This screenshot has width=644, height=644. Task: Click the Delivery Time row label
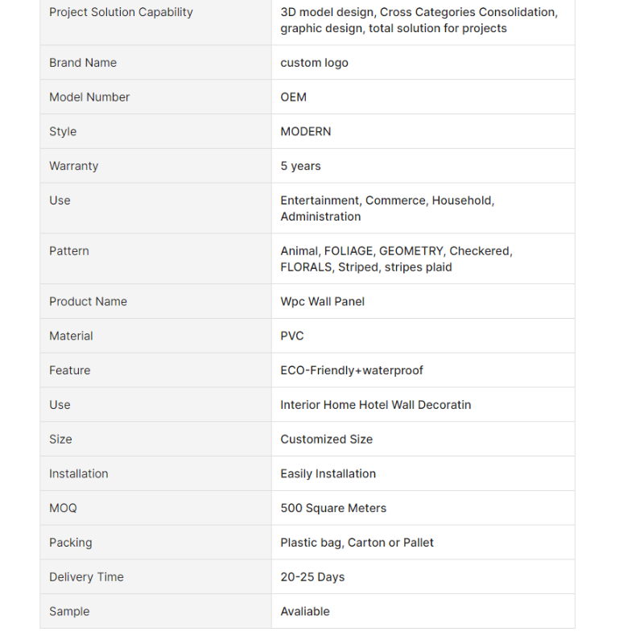[86, 577]
